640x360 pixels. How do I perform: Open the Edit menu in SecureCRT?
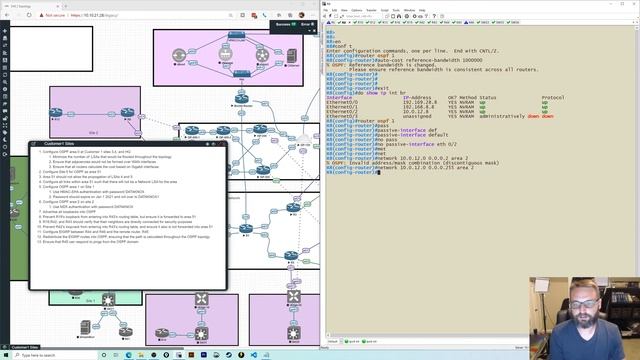click(x=334, y=10)
